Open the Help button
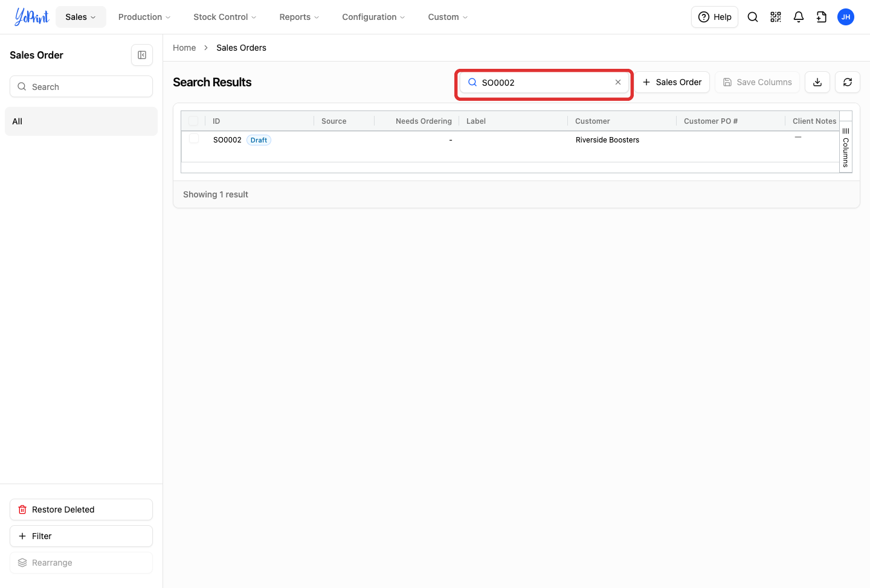Viewport: 870px width, 588px height. (715, 17)
